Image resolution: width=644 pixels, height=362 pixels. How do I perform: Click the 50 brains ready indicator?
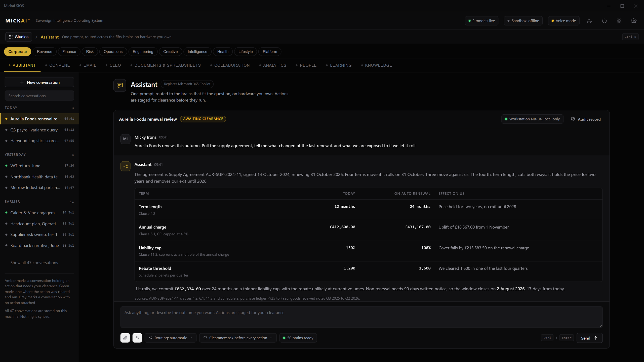pyautogui.click(x=298, y=338)
